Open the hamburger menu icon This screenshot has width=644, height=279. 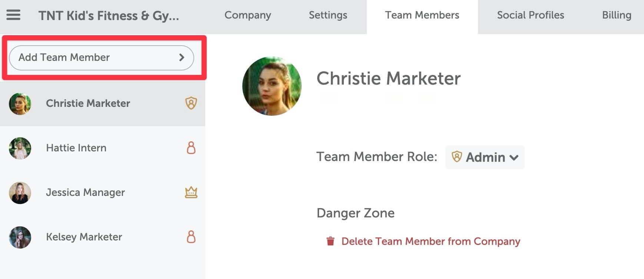click(x=13, y=15)
